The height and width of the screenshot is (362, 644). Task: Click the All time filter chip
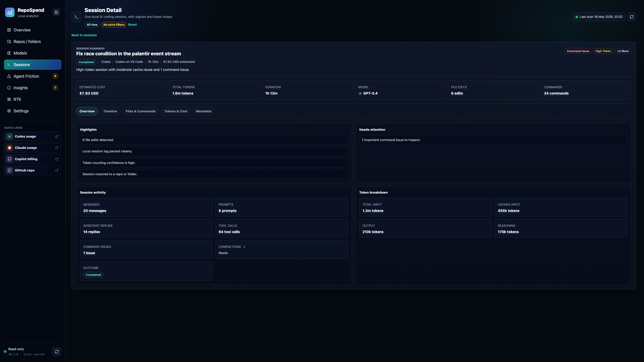point(92,25)
